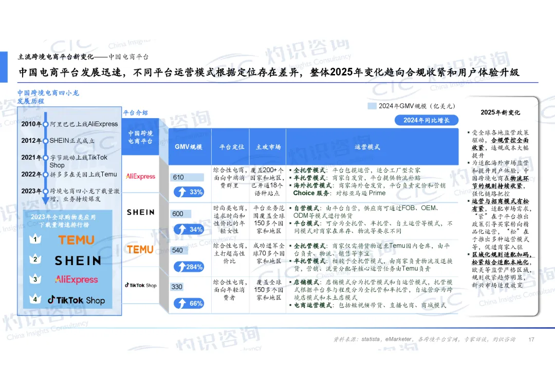Click the GMV bar showing 540
This screenshot has width=555, height=392.
(x=179, y=251)
